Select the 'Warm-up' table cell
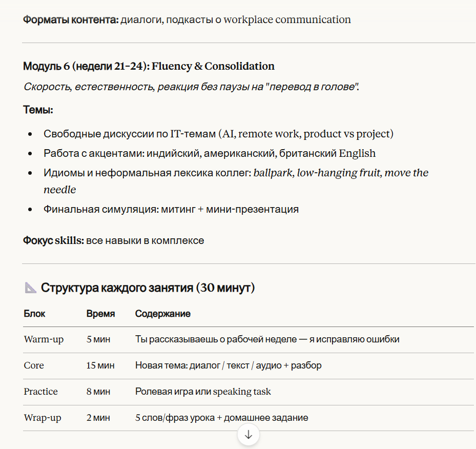This screenshot has height=449, width=476. click(x=44, y=339)
